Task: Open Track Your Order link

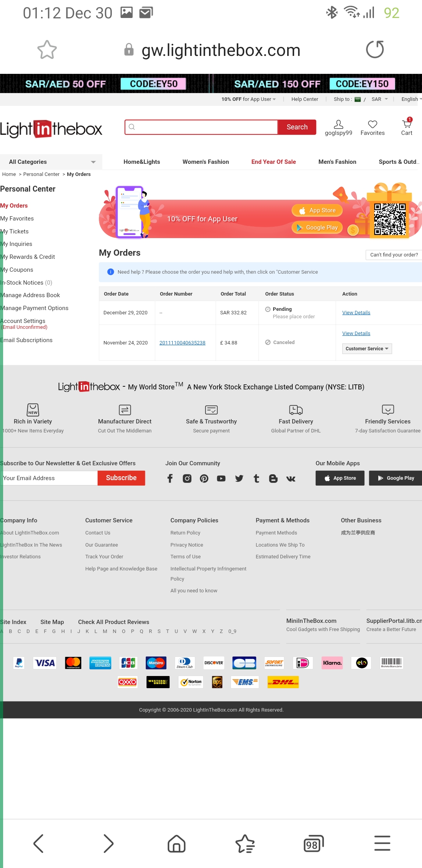Action: (x=104, y=557)
